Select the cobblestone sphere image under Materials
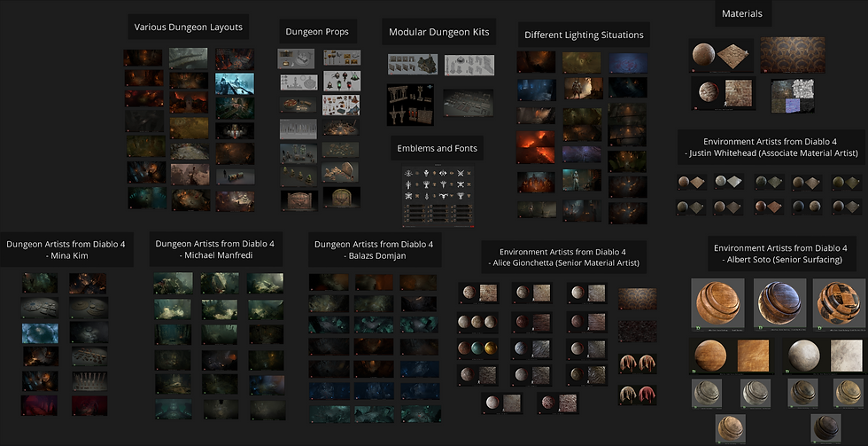Image resolution: width=868 pixels, height=446 pixels. click(722, 55)
